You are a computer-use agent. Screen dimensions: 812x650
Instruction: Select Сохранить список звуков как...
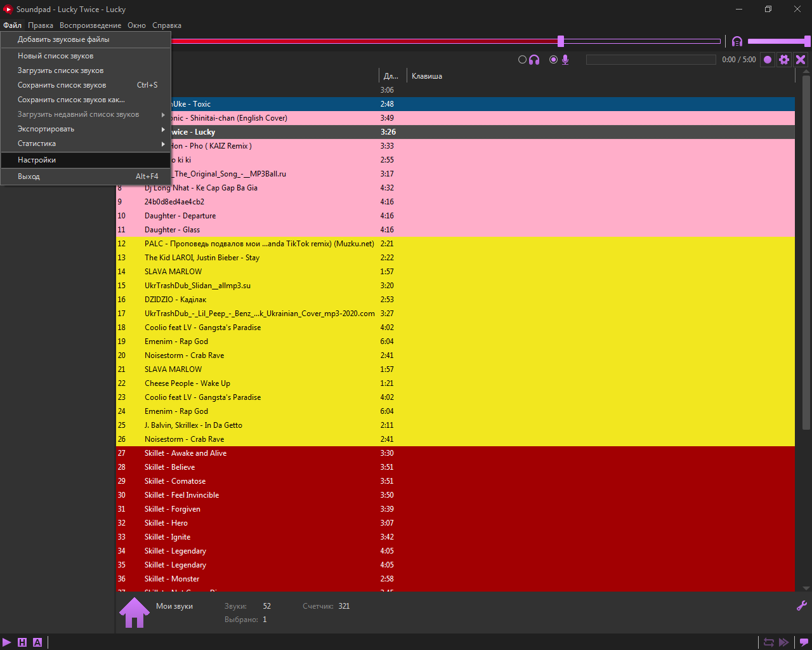86,100
